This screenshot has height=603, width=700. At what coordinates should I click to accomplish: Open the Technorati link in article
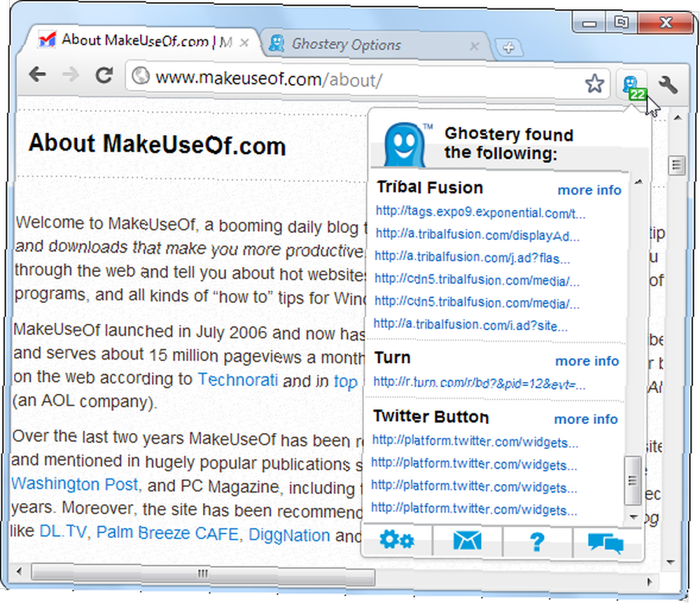(238, 380)
